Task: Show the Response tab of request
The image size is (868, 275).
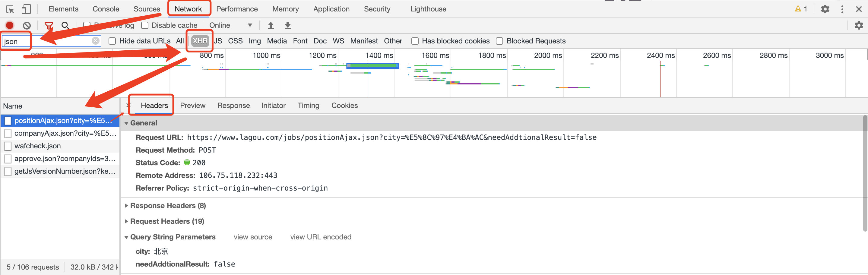Action: pos(233,106)
